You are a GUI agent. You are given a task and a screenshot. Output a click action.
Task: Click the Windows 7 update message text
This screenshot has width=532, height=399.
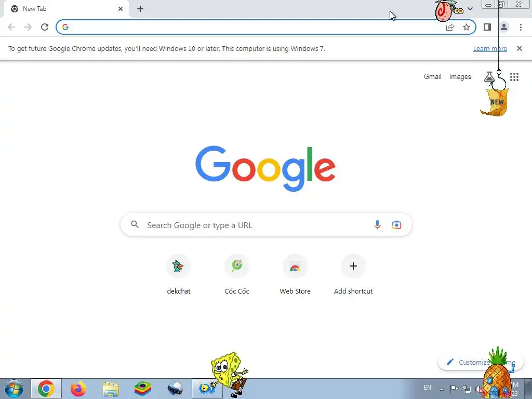(167, 48)
